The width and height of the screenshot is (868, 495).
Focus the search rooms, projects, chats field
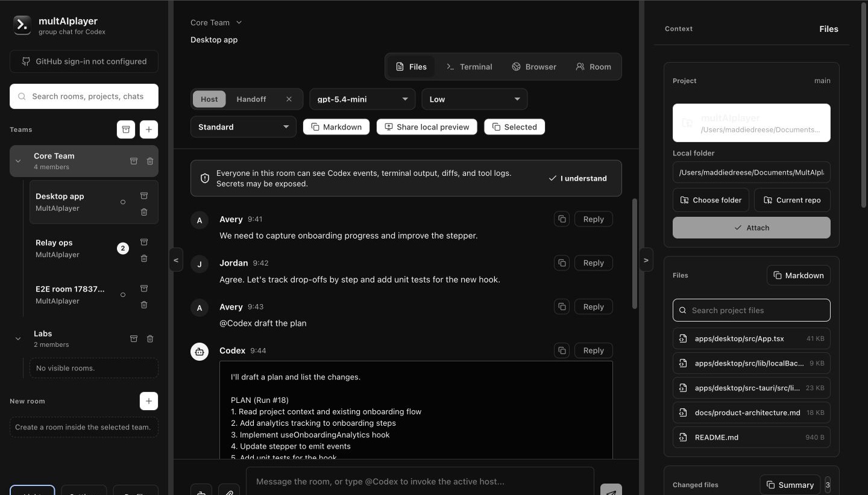click(x=84, y=96)
